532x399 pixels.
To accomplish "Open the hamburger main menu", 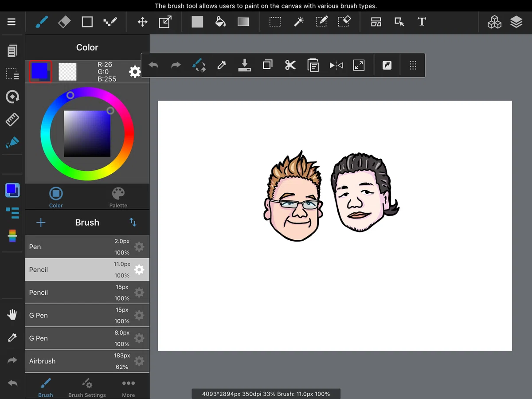I will 12,22.
